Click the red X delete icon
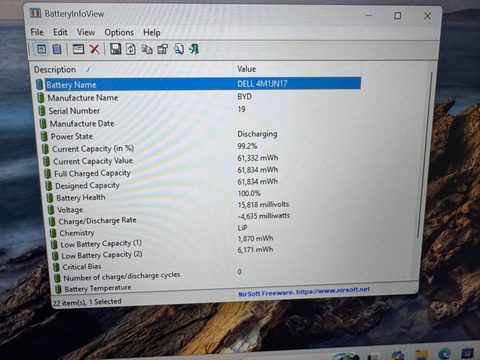The width and height of the screenshot is (480, 360). coord(95,49)
